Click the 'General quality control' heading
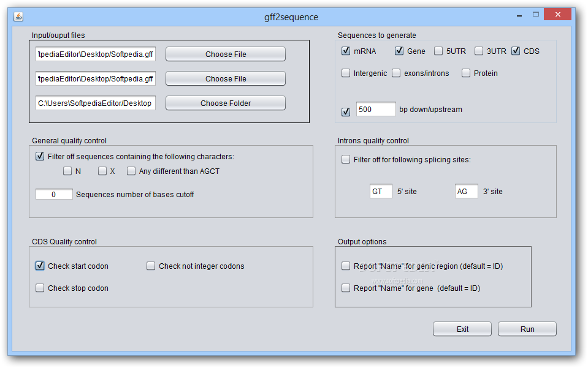This screenshot has height=368, width=588. pos(69,140)
